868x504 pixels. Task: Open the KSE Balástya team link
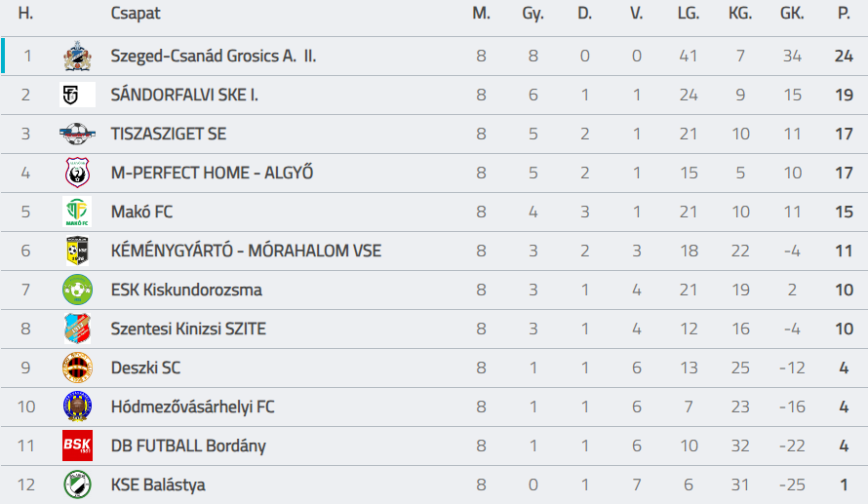pyautogui.click(x=158, y=485)
